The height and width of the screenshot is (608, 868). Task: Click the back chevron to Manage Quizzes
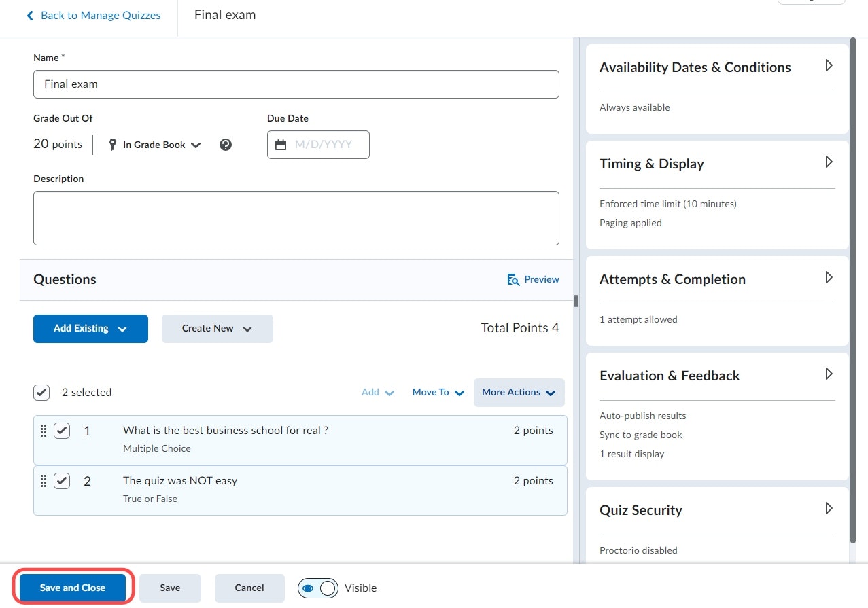click(x=30, y=15)
